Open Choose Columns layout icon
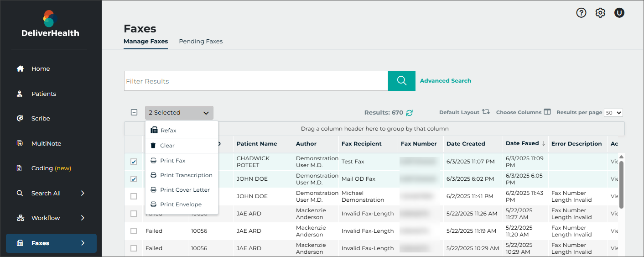This screenshot has width=644, height=257. (547, 112)
